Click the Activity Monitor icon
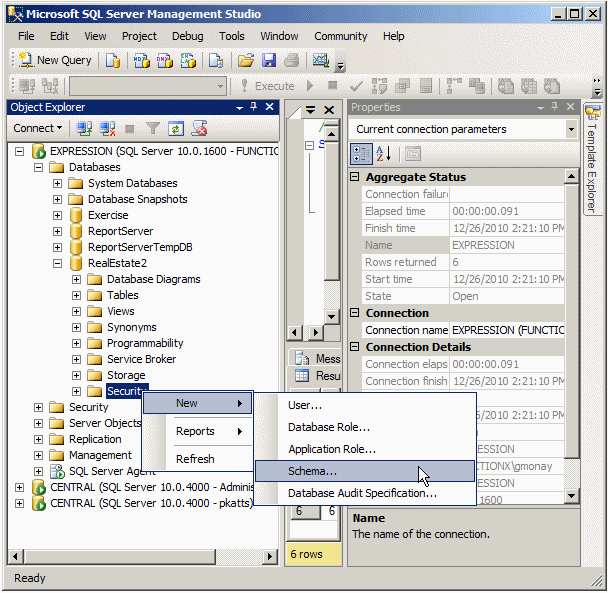 coord(321,61)
